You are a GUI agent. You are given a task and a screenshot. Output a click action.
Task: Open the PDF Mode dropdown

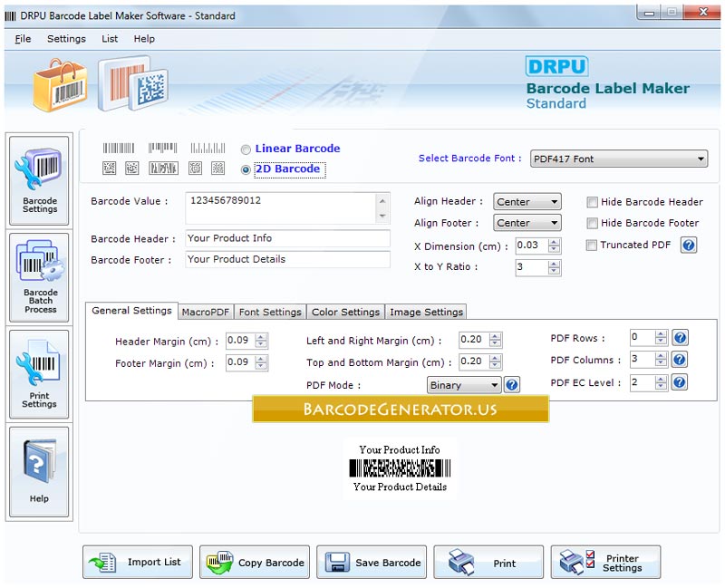point(464,385)
